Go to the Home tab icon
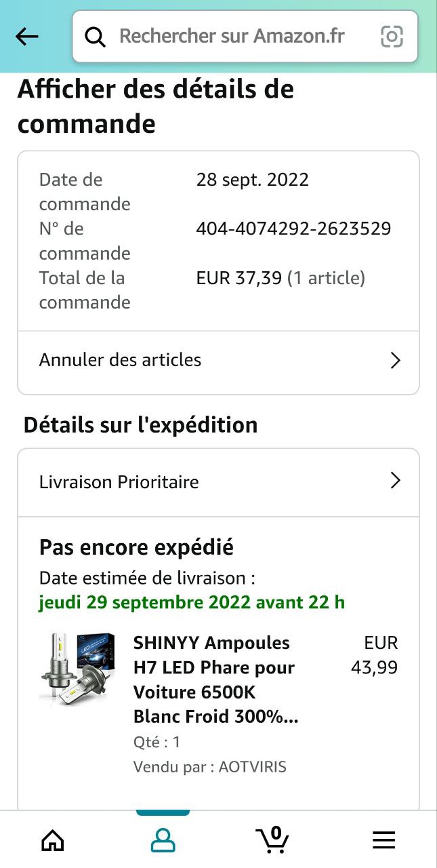The height and width of the screenshot is (868, 437). 53,841
